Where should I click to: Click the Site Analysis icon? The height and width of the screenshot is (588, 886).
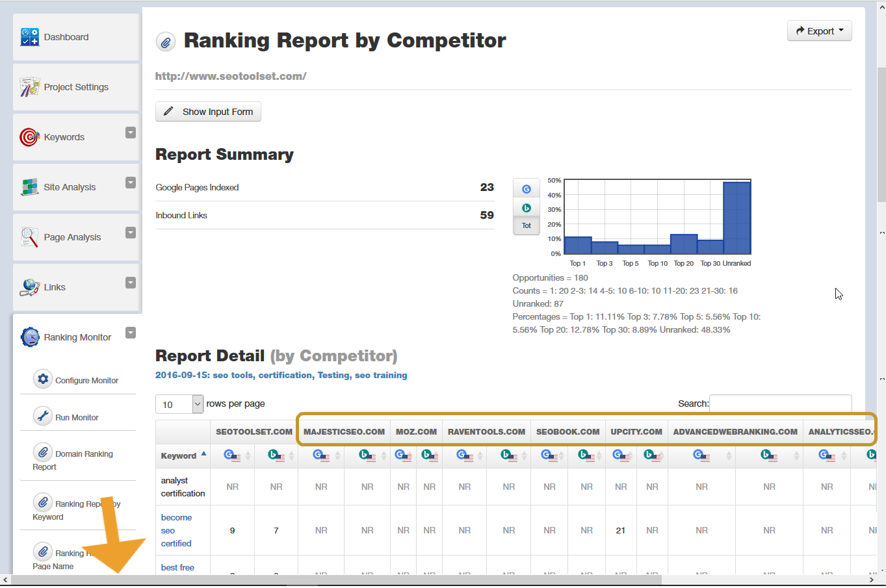tap(29, 187)
